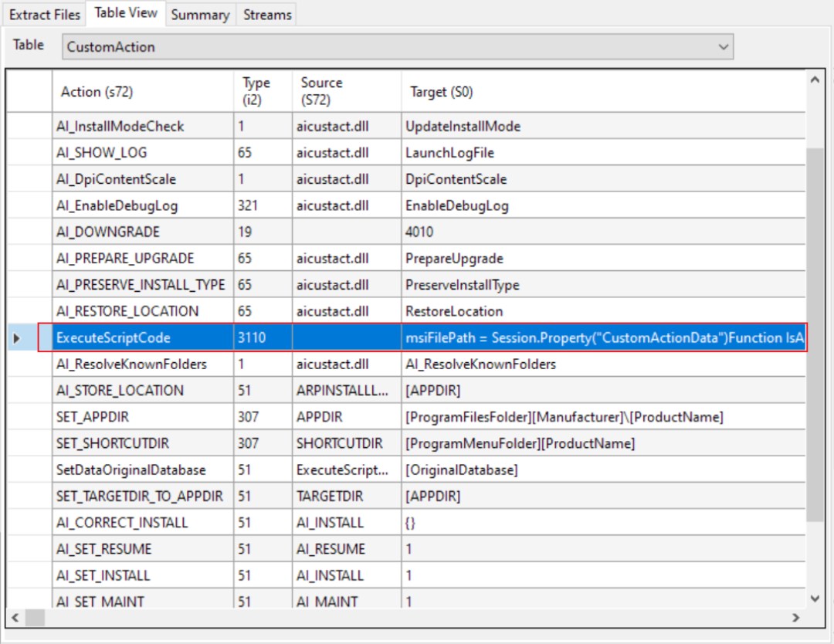The image size is (834, 644).
Task: Click the row selector arrow for ExecuteScriptCode
Action: (16, 338)
